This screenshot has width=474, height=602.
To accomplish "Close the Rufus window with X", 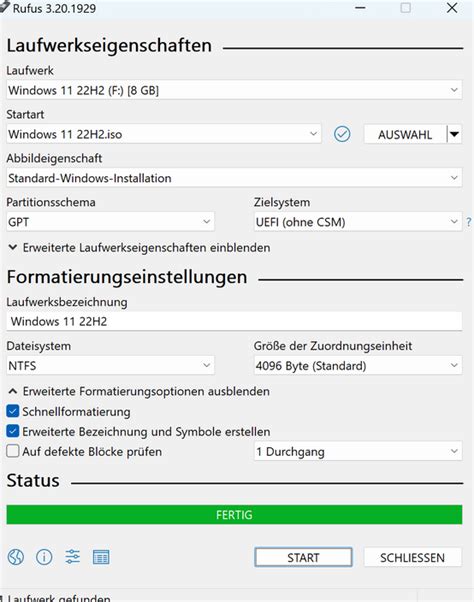I will click(x=452, y=8).
